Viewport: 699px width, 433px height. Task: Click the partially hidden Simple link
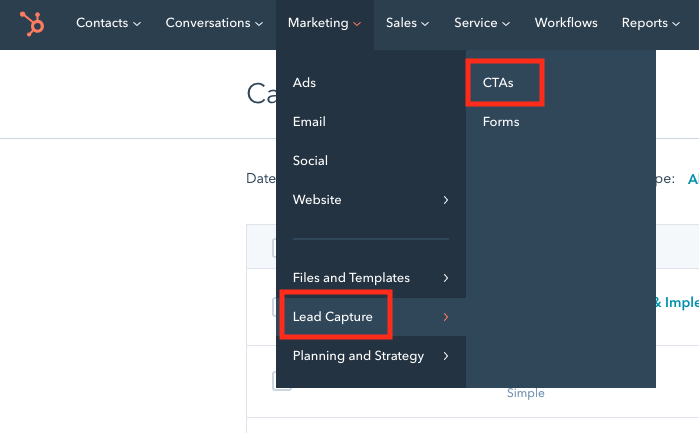click(526, 393)
